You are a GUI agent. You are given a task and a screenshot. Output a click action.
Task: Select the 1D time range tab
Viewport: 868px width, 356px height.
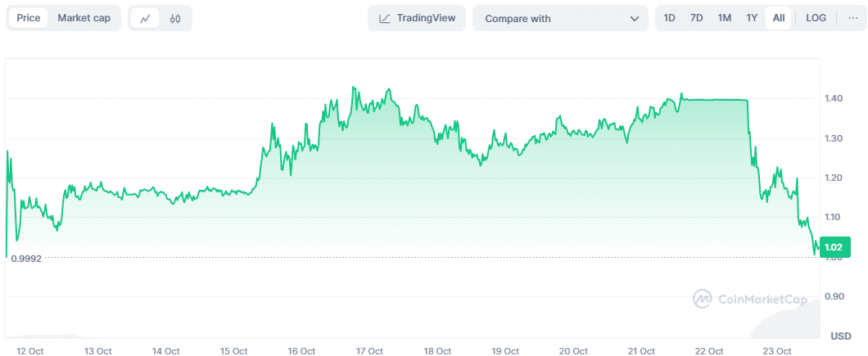click(669, 18)
